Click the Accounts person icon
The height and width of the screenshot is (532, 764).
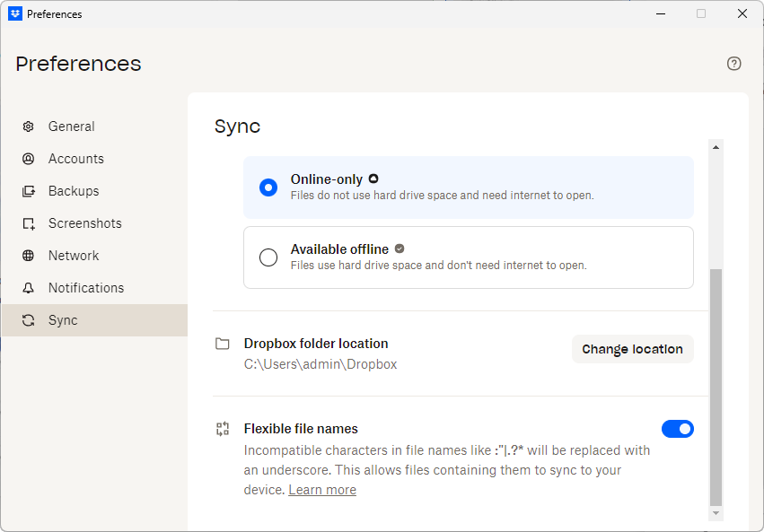(x=29, y=159)
